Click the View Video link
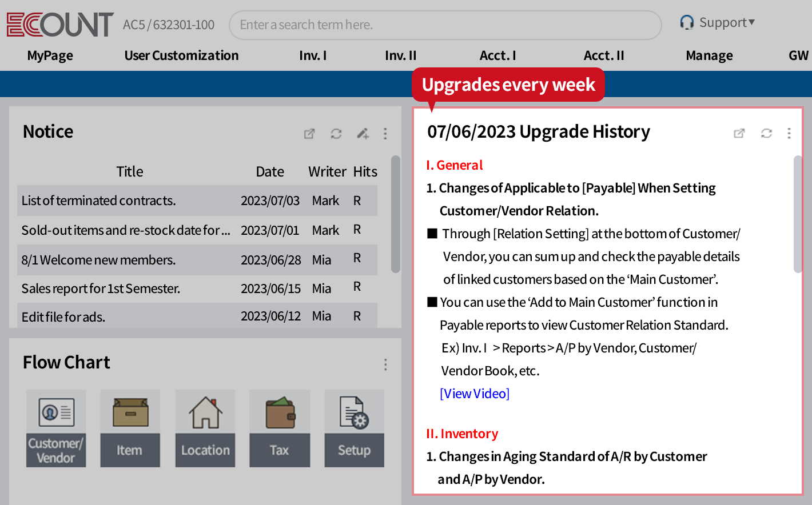Image resolution: width=812 pixels, height=505 pixels. [x=475, y=394]
